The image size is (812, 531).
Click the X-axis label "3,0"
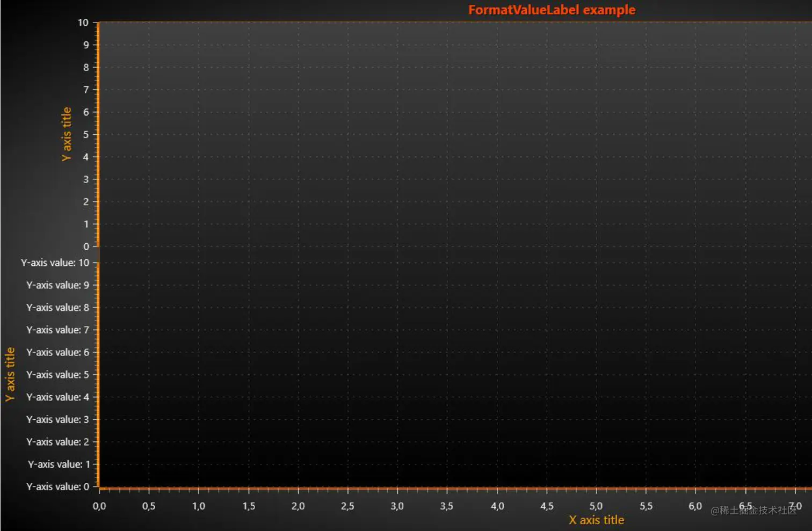tap(397, 506)
